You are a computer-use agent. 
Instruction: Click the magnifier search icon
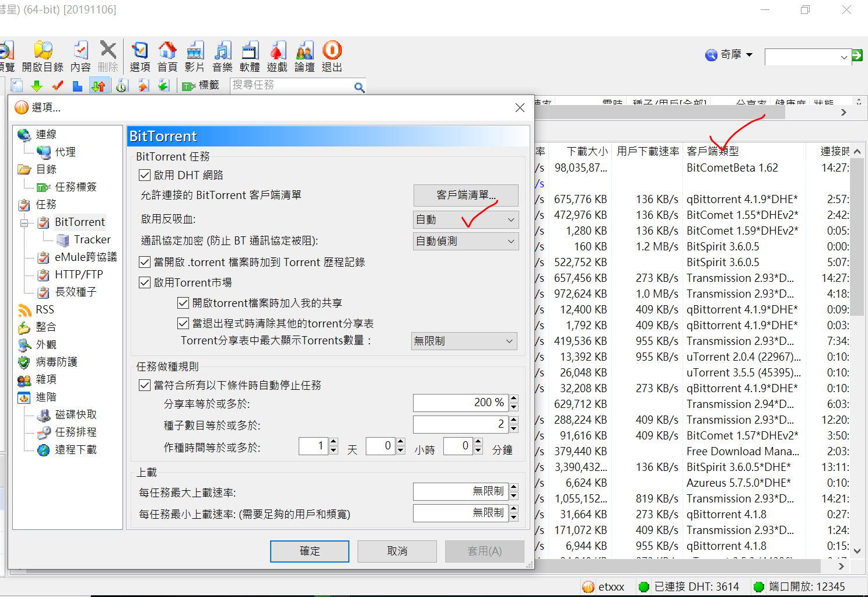pyautogui.click(x=359, y=87)
